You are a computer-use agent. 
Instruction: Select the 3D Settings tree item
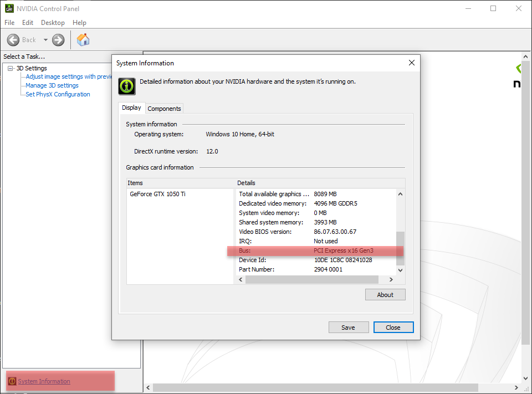click(32, 68)
